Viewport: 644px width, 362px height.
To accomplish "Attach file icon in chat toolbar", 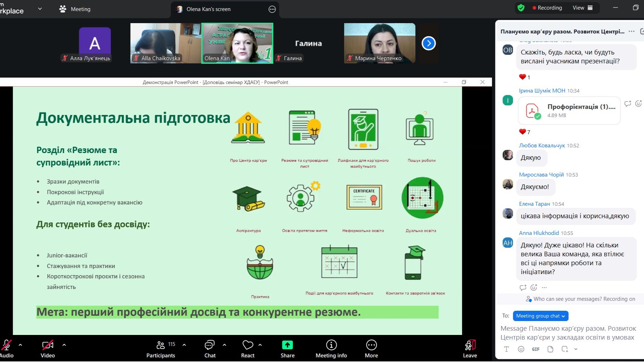I will 550,349.
